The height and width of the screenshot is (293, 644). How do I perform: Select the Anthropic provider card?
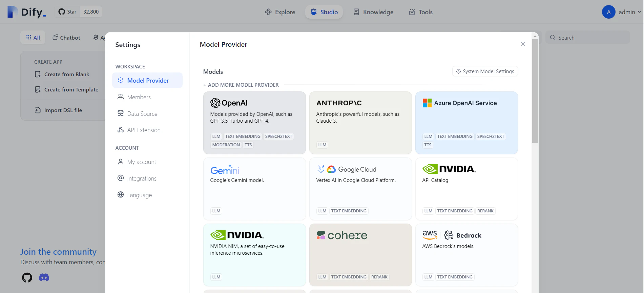(x=360, y=123)
